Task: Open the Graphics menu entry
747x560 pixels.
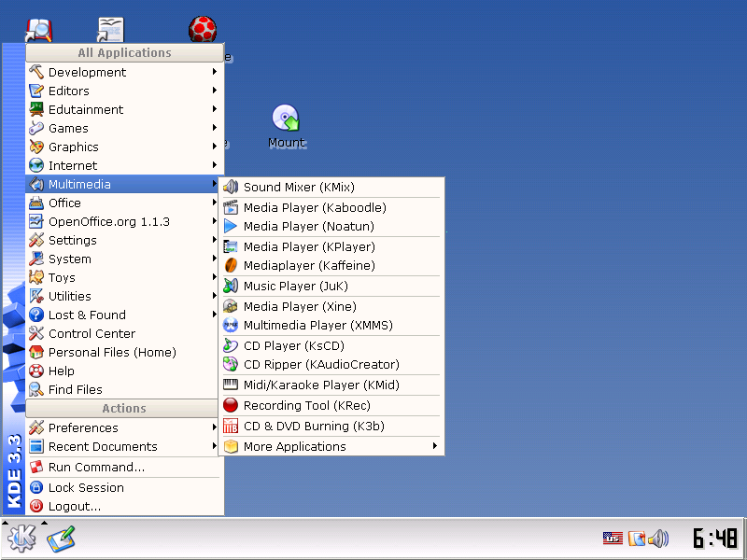Action: pyautogui.click(x=124, y=147)
